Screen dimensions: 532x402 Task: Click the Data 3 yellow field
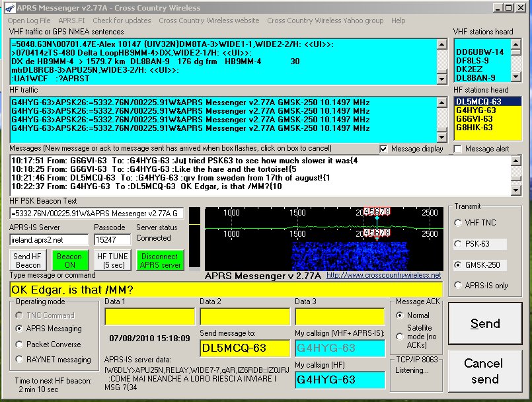(340, 317)
